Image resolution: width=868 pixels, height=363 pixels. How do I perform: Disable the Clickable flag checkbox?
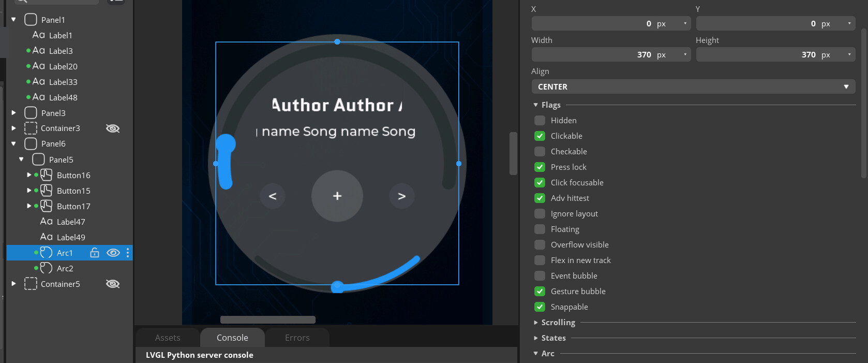(540, 136)
